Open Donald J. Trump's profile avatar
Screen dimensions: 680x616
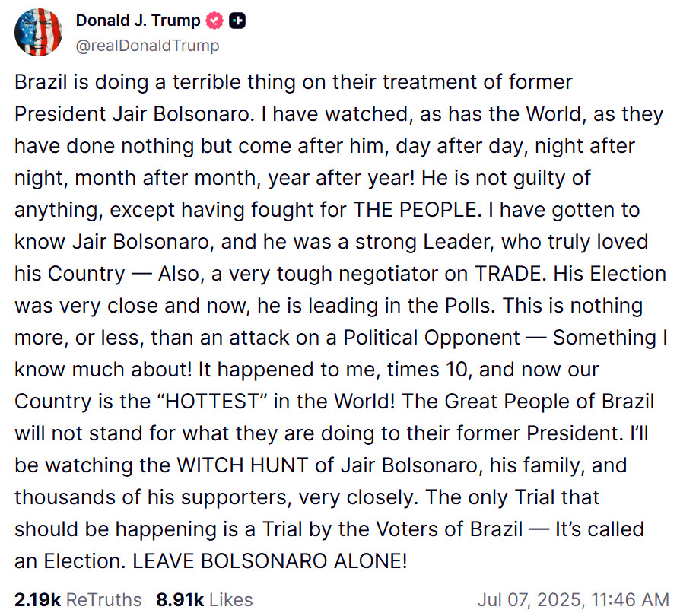[x=38, y=32]
